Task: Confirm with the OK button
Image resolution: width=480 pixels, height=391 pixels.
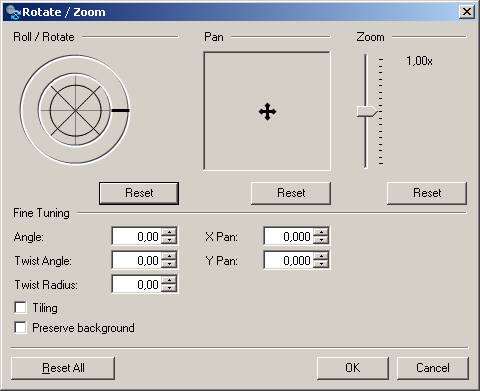Action: coord(353,368)
